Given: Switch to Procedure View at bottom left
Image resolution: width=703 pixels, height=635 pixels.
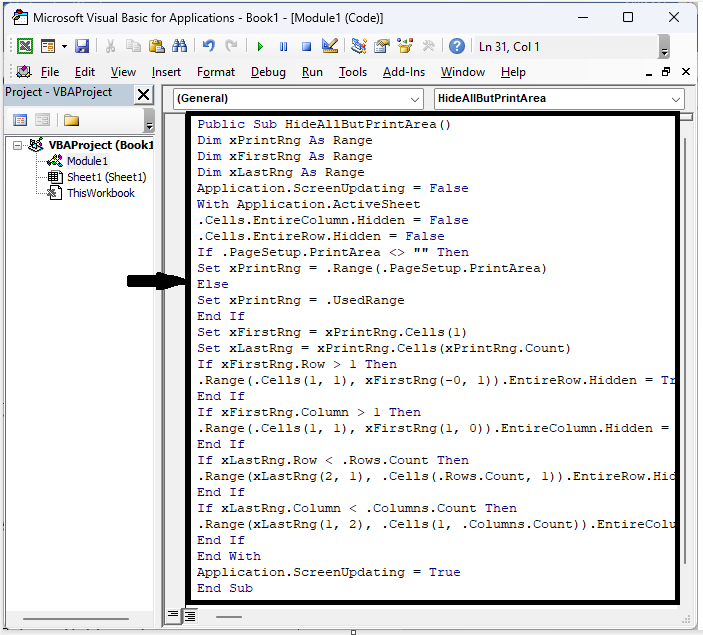Looking at the screenshot, I should coord(173,614).
